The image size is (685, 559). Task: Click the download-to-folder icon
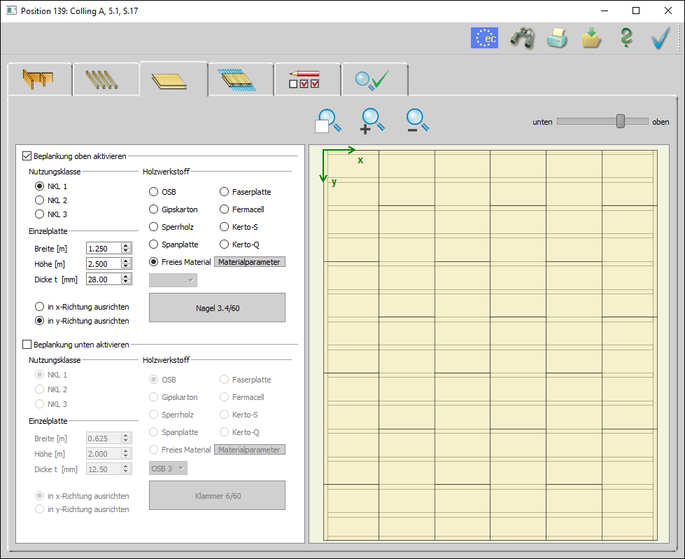point(591,38)
